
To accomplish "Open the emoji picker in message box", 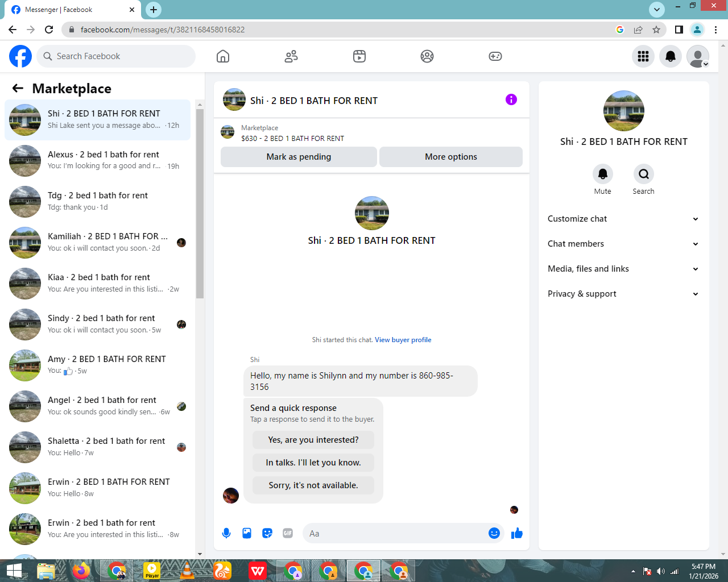I will pos(494,533).
